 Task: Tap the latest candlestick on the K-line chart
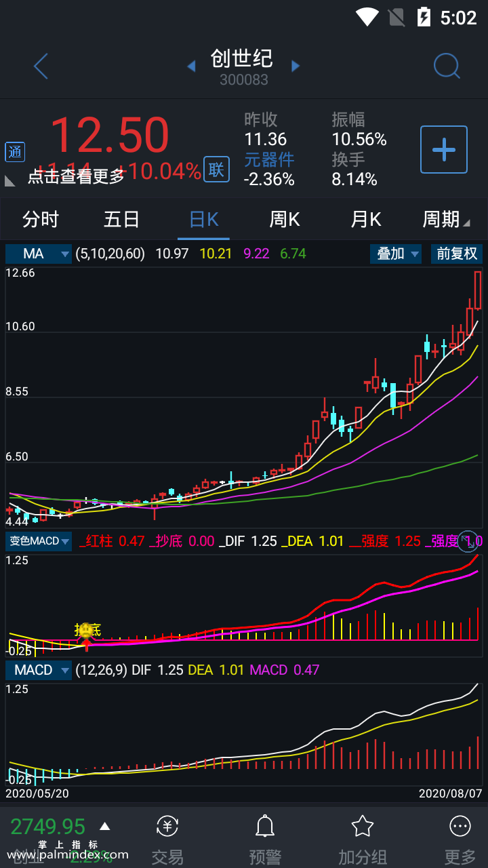pos(478,290)
